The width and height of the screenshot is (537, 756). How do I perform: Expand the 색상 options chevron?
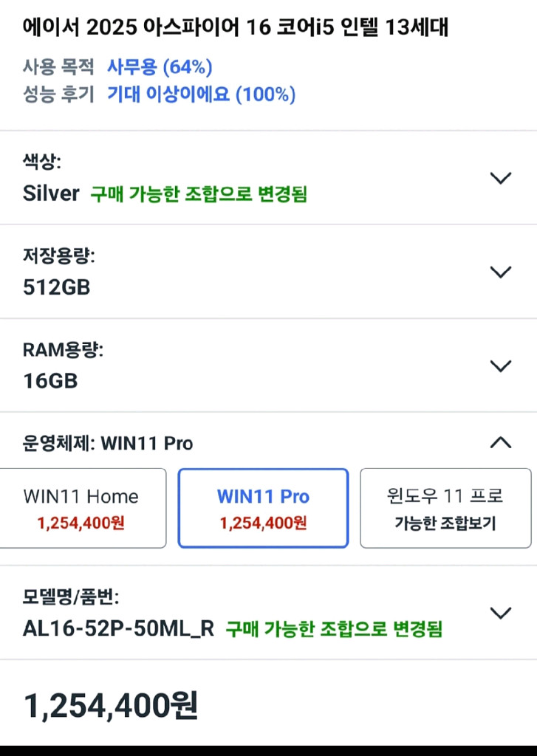(x=501, y=178)
